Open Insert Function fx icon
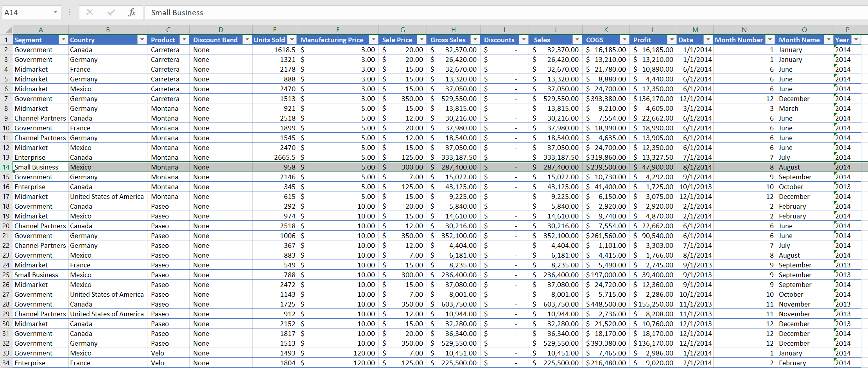The image size is (868, 368). point(132,12)
